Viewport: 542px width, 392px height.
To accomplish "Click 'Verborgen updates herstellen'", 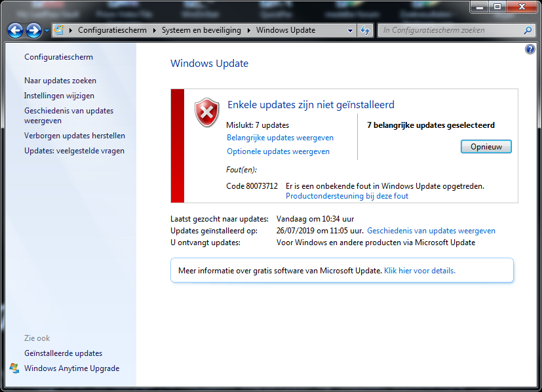I will click(x=75, y=136).
